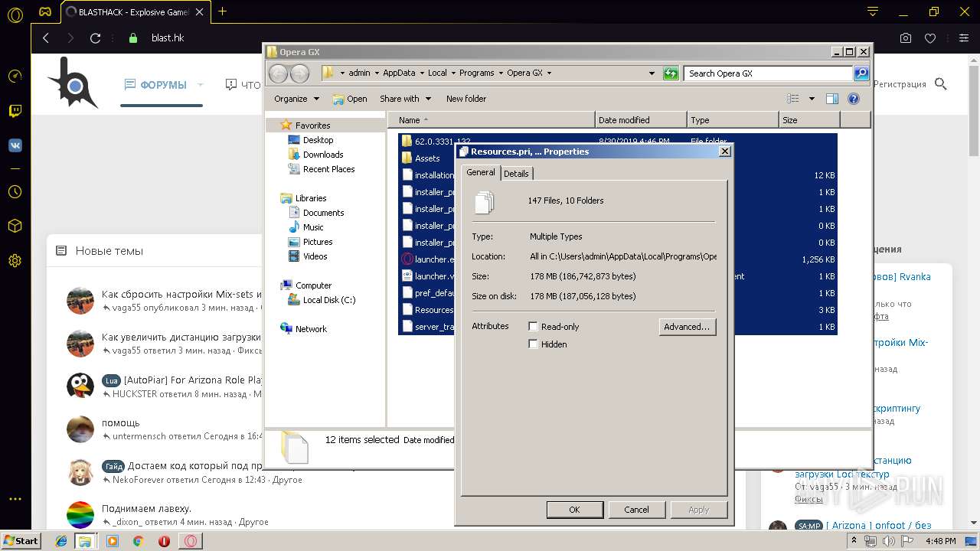Open GX Control speedometer panel in sidebar
980x551 pixels.
pyautogui.click(x=15, y=76)
